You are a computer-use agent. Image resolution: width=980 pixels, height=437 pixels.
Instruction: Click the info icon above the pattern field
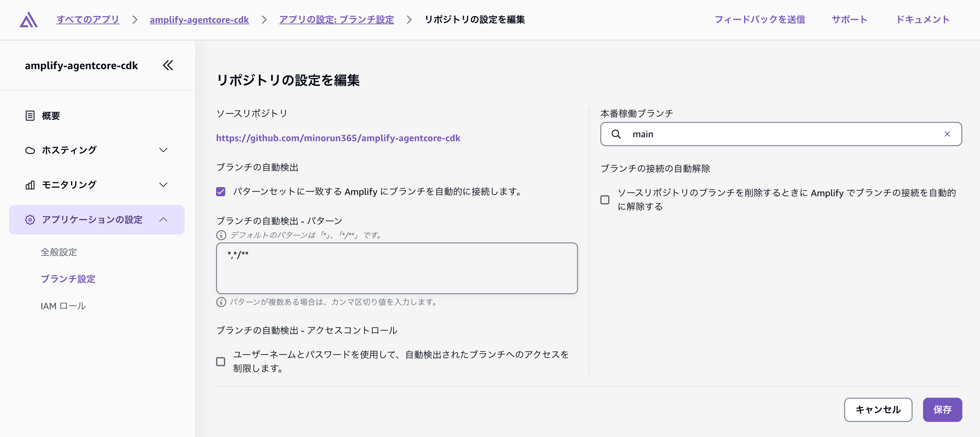tap(221, 235)
